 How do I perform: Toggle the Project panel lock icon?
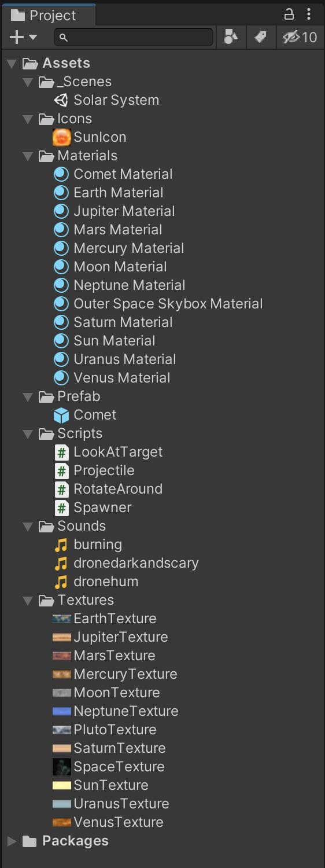pos(289,14)
